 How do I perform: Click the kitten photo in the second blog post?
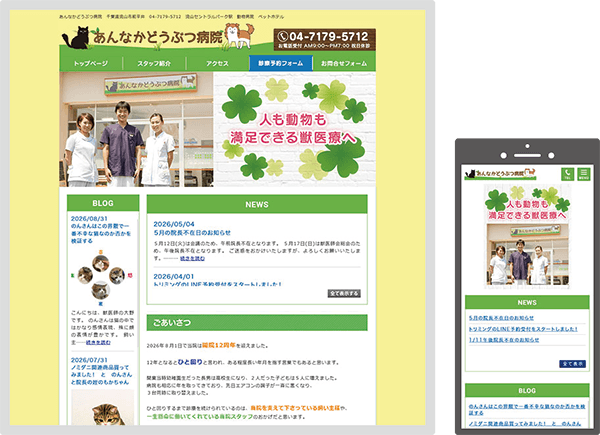pos(103,407)
